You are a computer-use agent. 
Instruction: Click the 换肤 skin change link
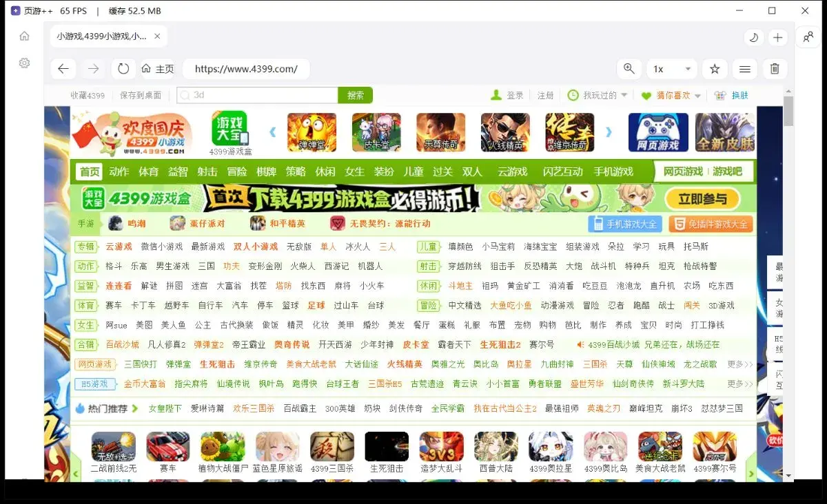pyautogui.click(x=739, y=96)
